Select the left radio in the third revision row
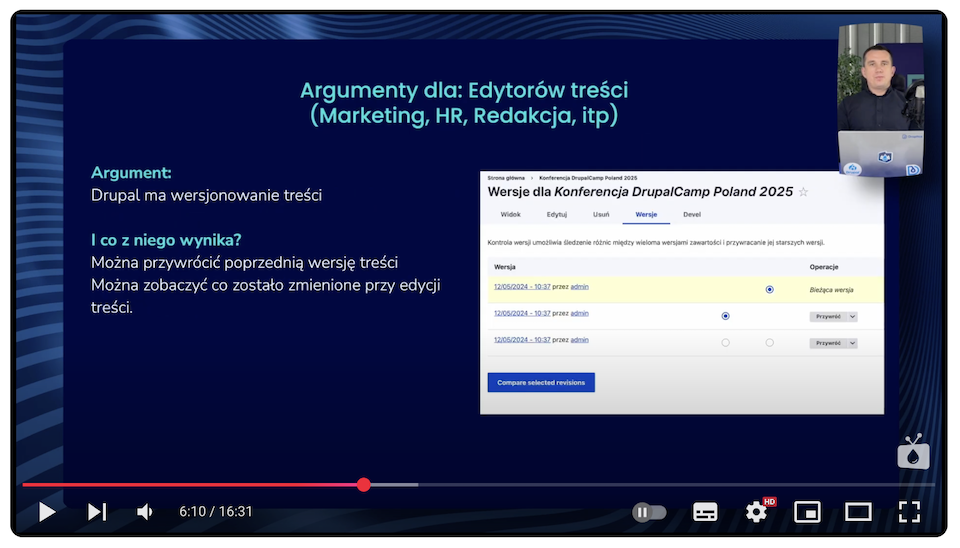The height and width of the screenshot is (548, 960). click(x=726, y=343)
